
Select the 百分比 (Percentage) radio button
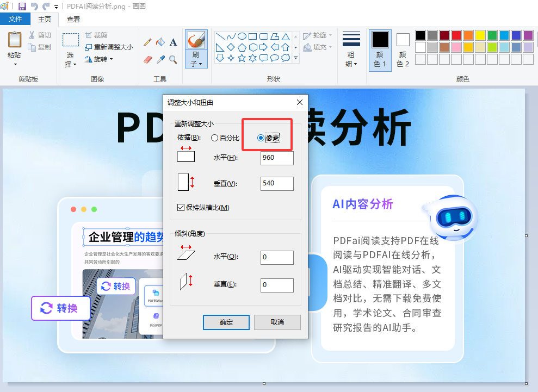click(215, 138)
